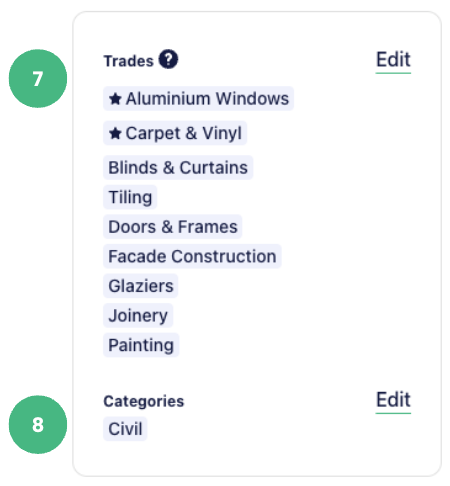
Task: Select the Aluminium Windows trade tag
Action: [198, 99]
